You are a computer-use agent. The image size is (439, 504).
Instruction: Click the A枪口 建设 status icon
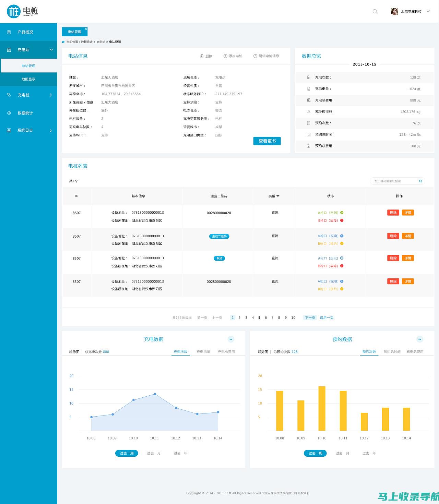342,258
